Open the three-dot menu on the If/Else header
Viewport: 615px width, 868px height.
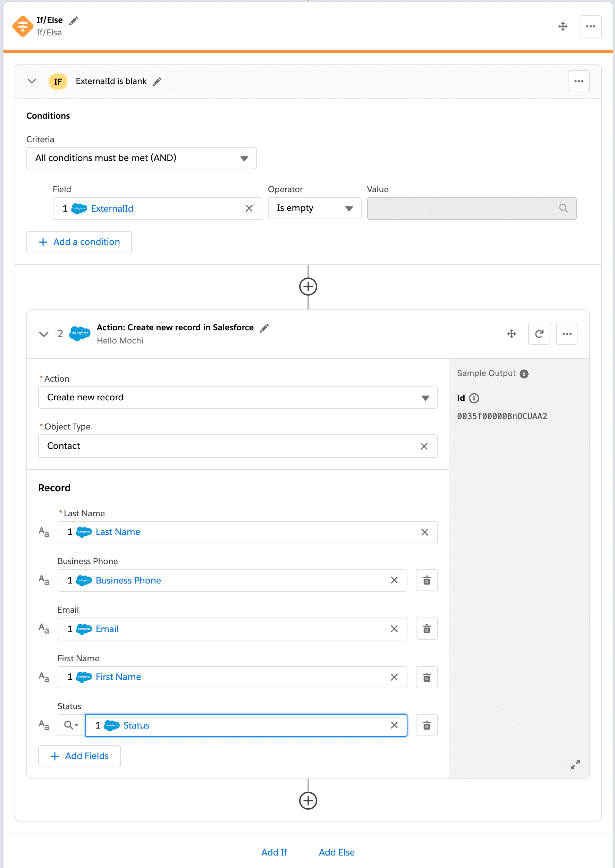point(590,26)
